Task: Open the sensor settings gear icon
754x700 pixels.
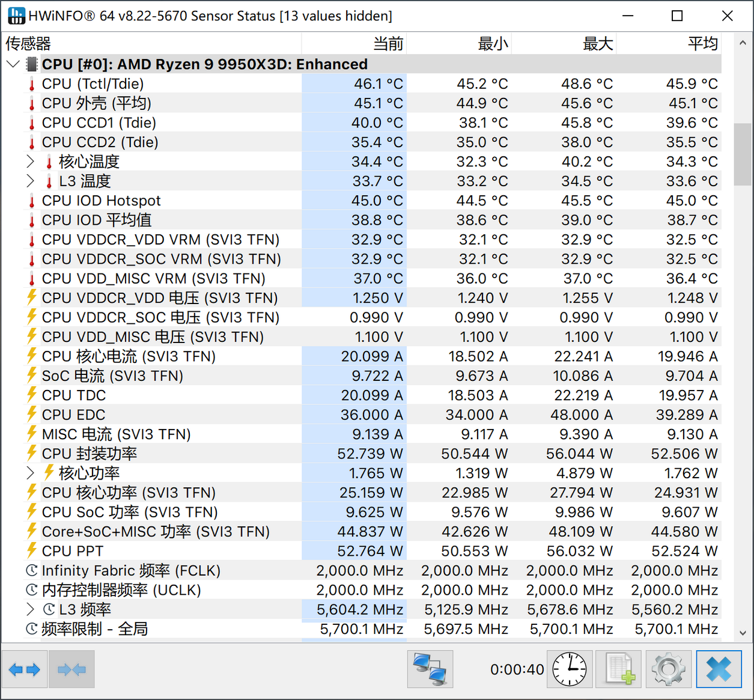Action: click(667, 669)
